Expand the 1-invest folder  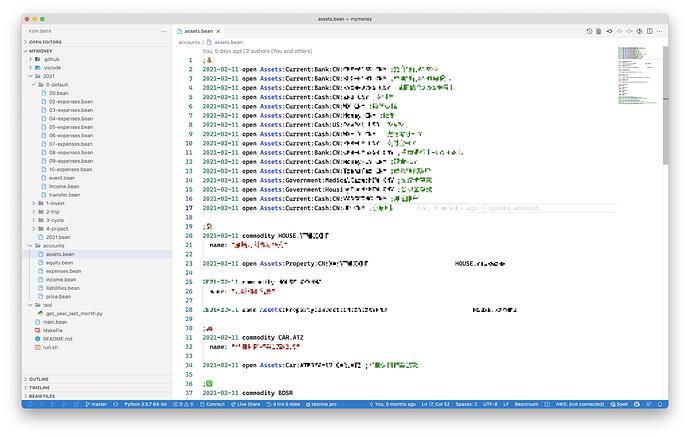[x=54, y=202]
